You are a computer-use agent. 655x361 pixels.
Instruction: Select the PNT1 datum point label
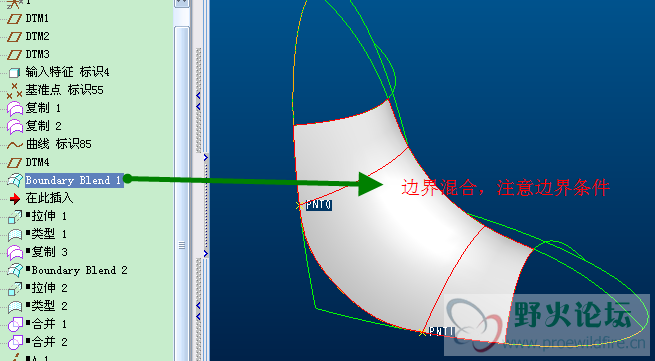click(x=442, y=331)
